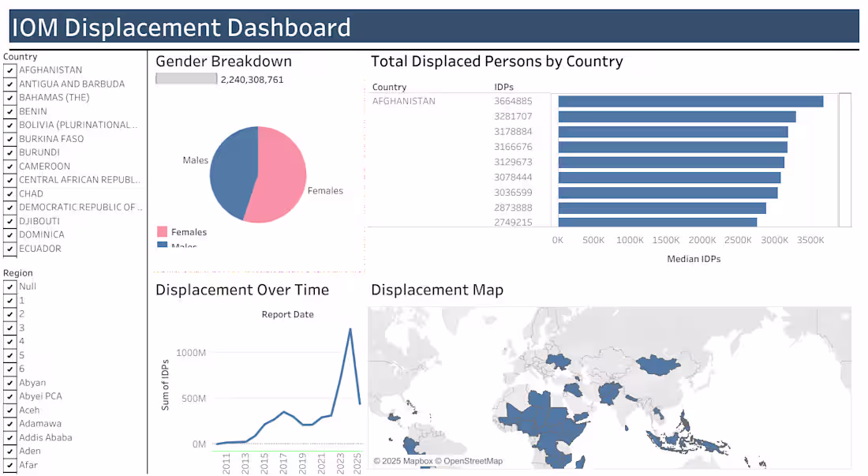Disable the Null option under Region
The height and width of the screenshot is (476, 868).
pyautogui.click(x=9, y=287)
